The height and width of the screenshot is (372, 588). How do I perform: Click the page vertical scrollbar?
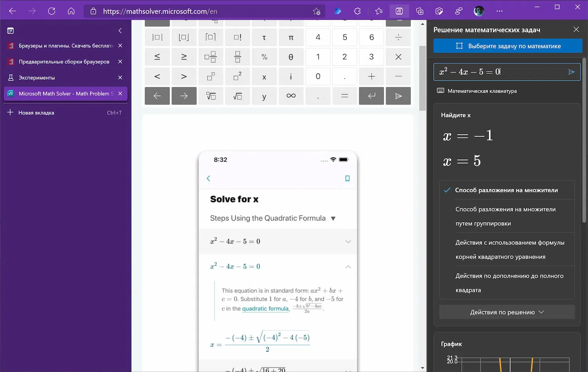422,78
